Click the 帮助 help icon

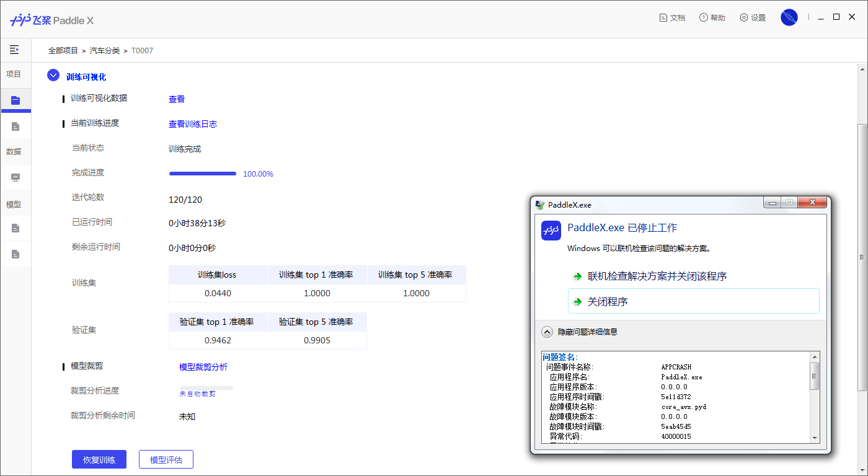[x=702, y=17]
